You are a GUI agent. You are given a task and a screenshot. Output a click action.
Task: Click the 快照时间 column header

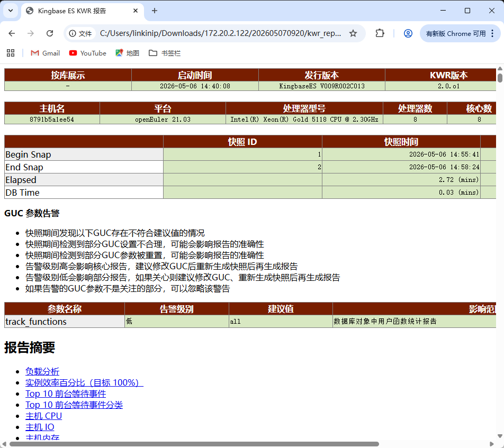point(401,142)
